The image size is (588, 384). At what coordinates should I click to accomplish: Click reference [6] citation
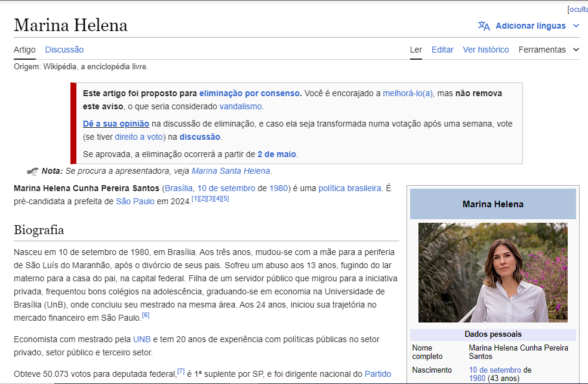tap(146, 315)
